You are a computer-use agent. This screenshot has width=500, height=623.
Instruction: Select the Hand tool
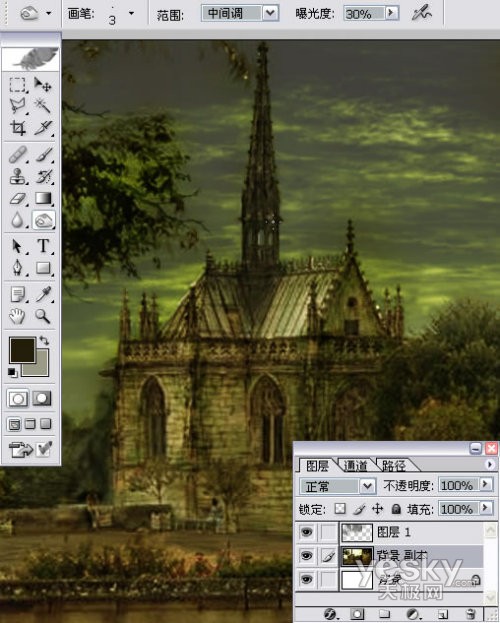pyautogui.click(x=17, y=317)
